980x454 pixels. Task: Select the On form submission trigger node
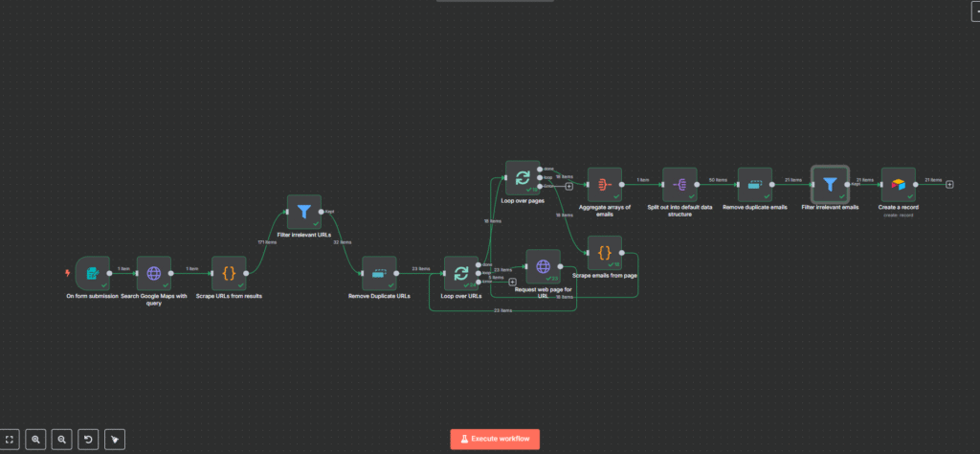click(x=92, y=273)
